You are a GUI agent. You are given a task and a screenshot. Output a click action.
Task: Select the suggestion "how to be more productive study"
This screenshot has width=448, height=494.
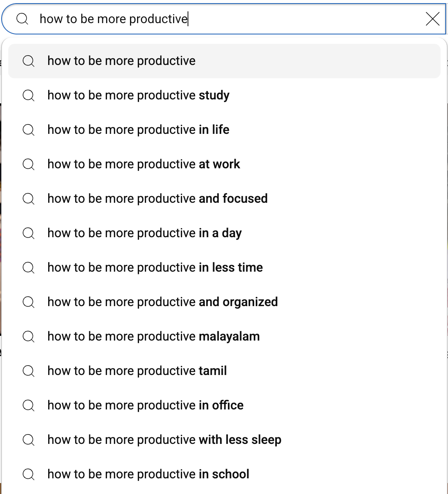[x=138, y=95]
